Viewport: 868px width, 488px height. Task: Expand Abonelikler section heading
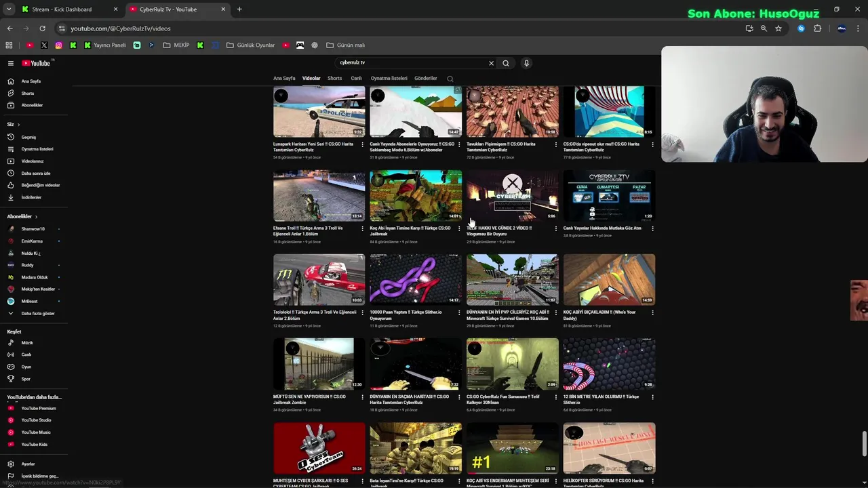[22, 216]
